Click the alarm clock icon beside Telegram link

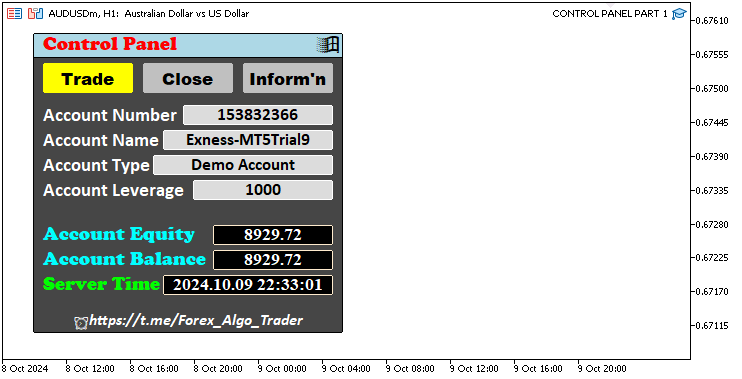coord(81,323)
